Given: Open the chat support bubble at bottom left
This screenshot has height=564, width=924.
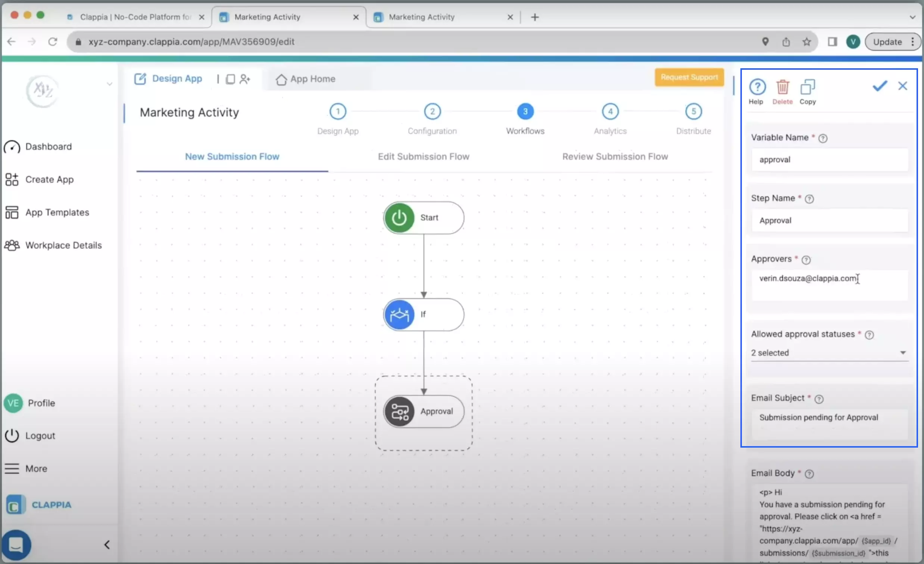Looking at the screenshot, I should 16,545.
